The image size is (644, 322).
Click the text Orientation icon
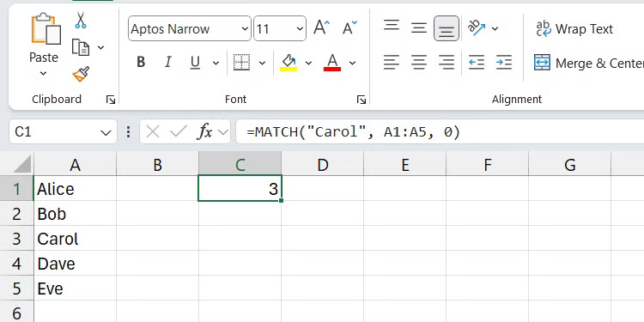point(477,28)
